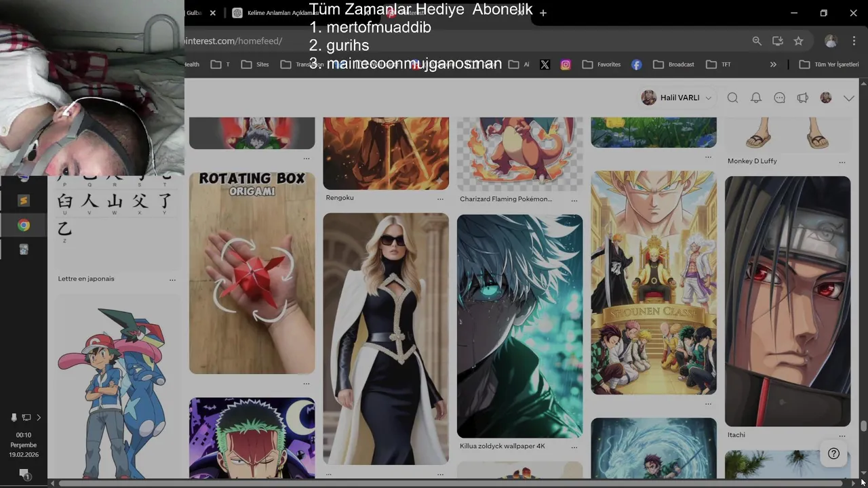Viewport: 868px width, 488px height.
Task: Open the Shounen Classic group pin
Action: 654,282
